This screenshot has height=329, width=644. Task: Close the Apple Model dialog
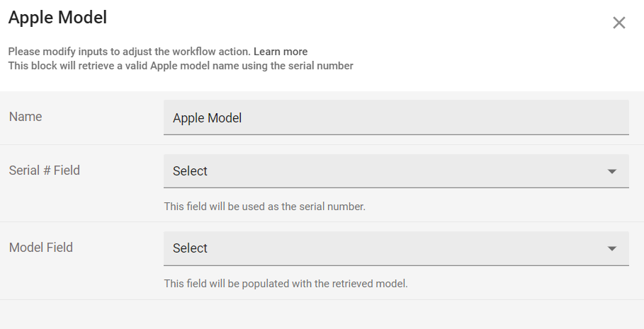(x=619, y=23)
